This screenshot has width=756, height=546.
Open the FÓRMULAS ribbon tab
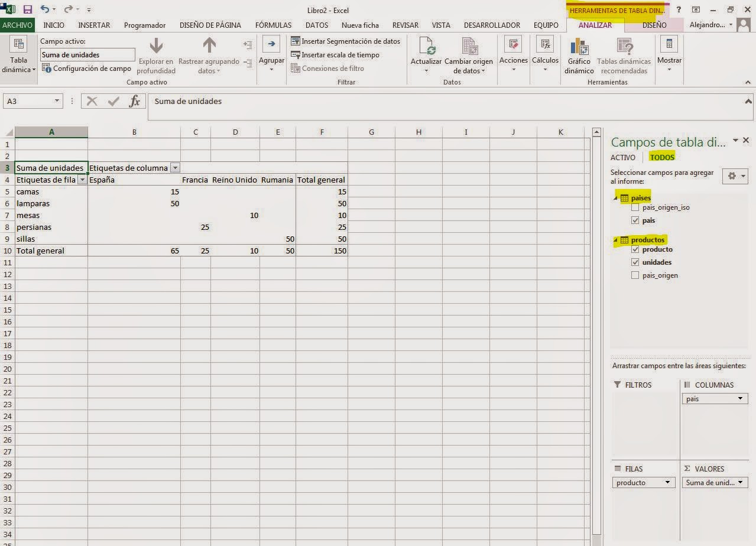273,25
